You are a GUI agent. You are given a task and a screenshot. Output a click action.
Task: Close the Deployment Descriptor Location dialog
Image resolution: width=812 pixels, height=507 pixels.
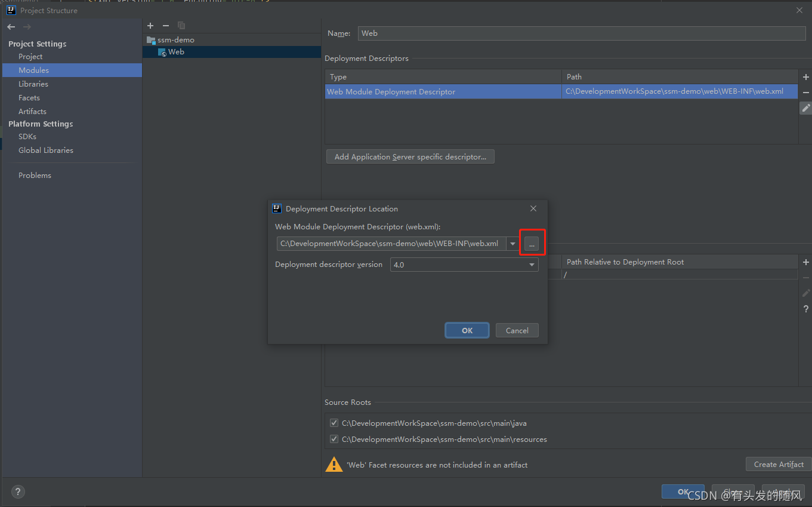point(533,208)
